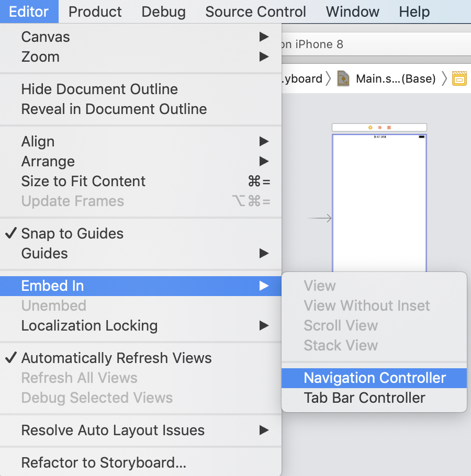Open the Window menu
The image size is (471, 476).
click(352, 12)
